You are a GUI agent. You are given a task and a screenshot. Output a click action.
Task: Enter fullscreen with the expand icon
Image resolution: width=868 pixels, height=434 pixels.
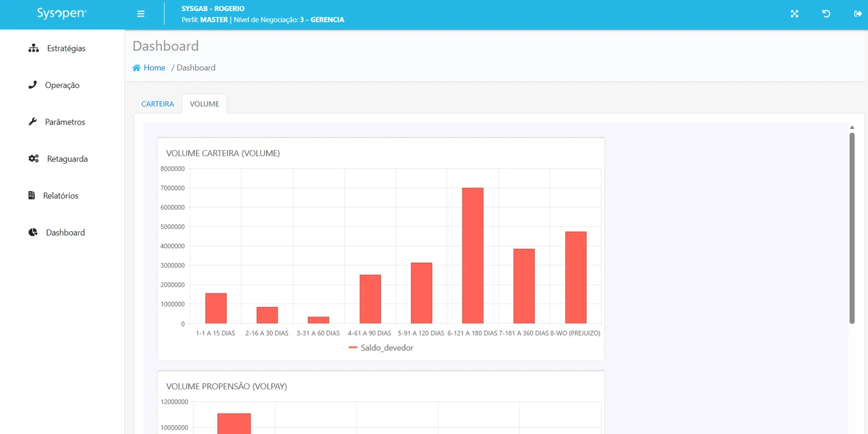point(794,14)
